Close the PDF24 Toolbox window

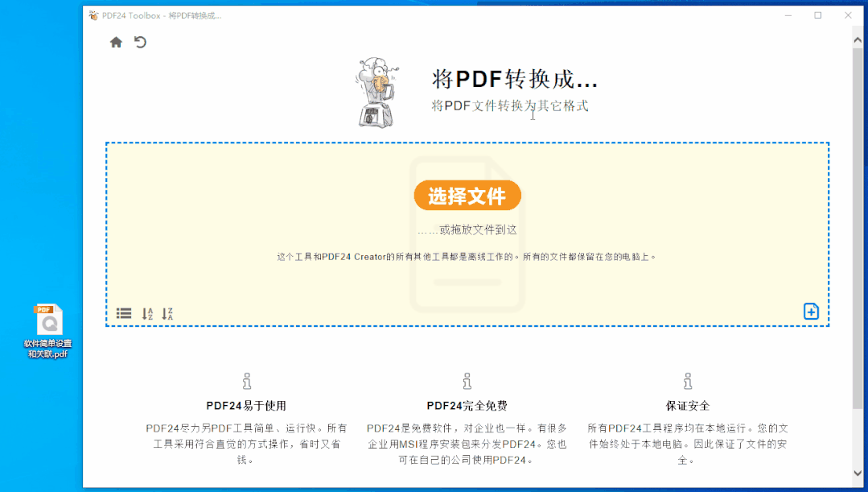coord(848,15)
